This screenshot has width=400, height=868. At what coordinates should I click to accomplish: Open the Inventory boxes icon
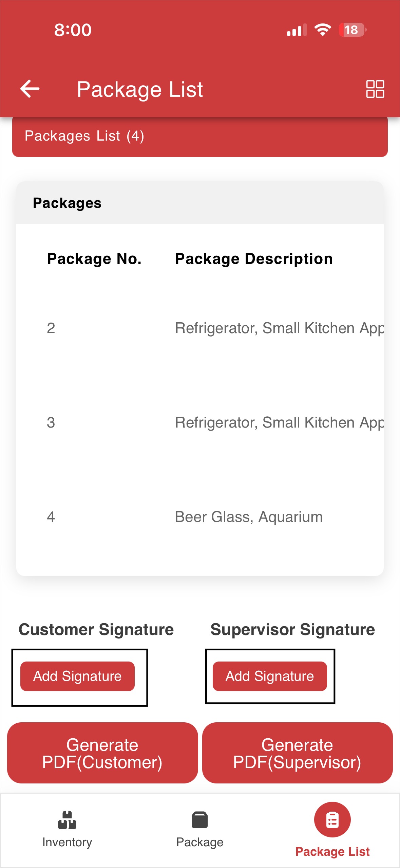(x=67, y=820)
